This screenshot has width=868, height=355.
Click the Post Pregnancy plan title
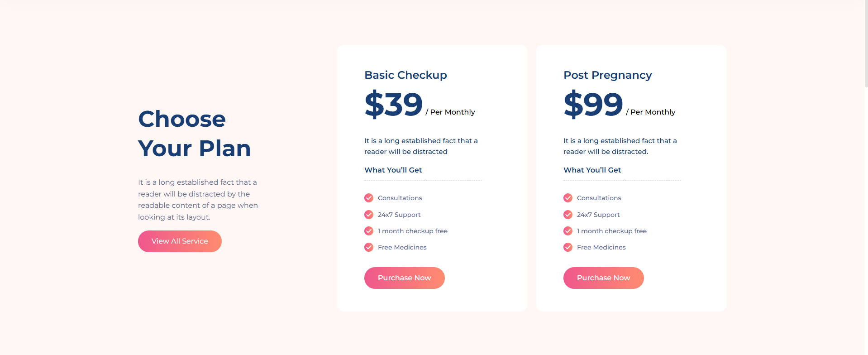(x=607, y=75)
